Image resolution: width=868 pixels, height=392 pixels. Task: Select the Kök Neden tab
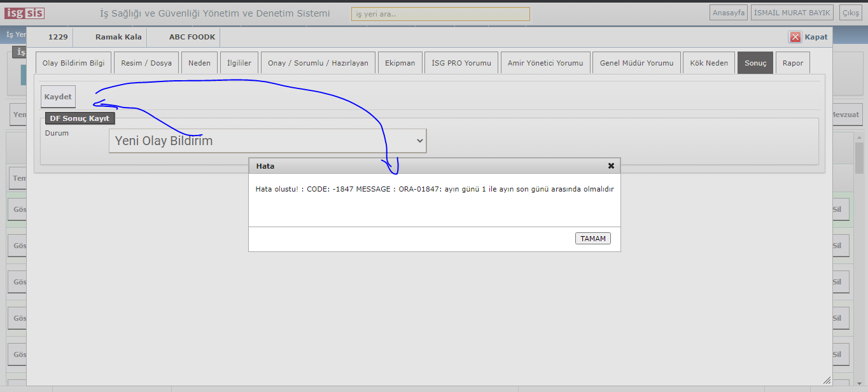coord(709,63)
